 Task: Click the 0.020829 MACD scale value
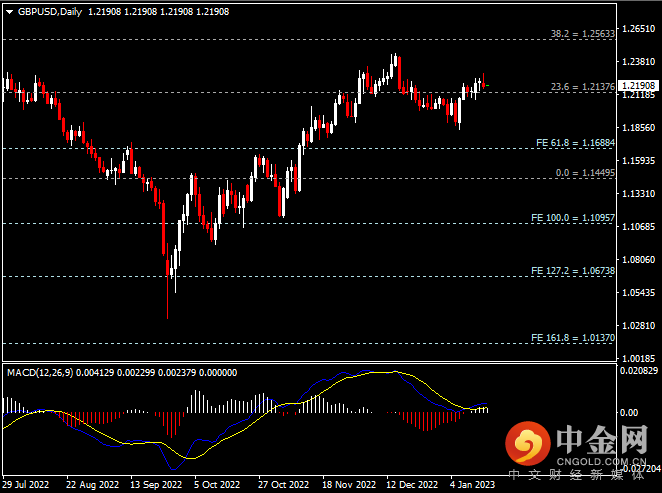click(x=639, y=372)
